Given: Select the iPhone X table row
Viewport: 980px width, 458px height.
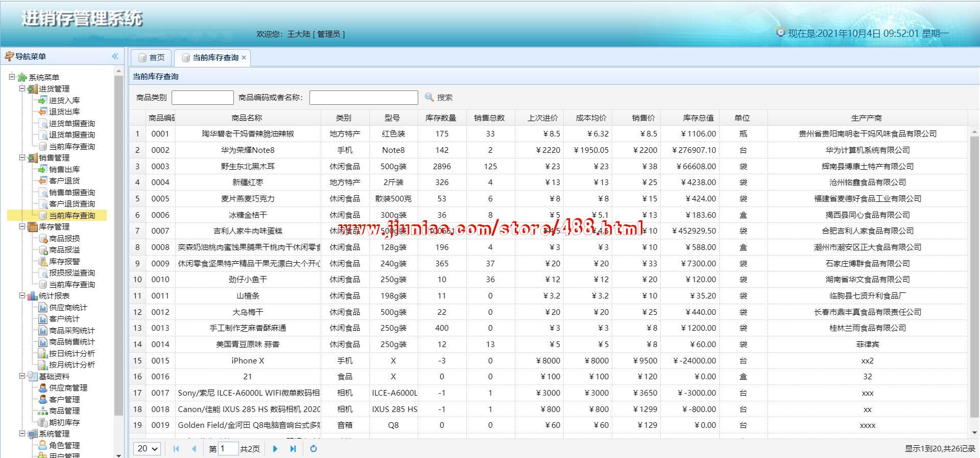Looking at the screenshot, I should pyautogui.click(x=248, y=360).
